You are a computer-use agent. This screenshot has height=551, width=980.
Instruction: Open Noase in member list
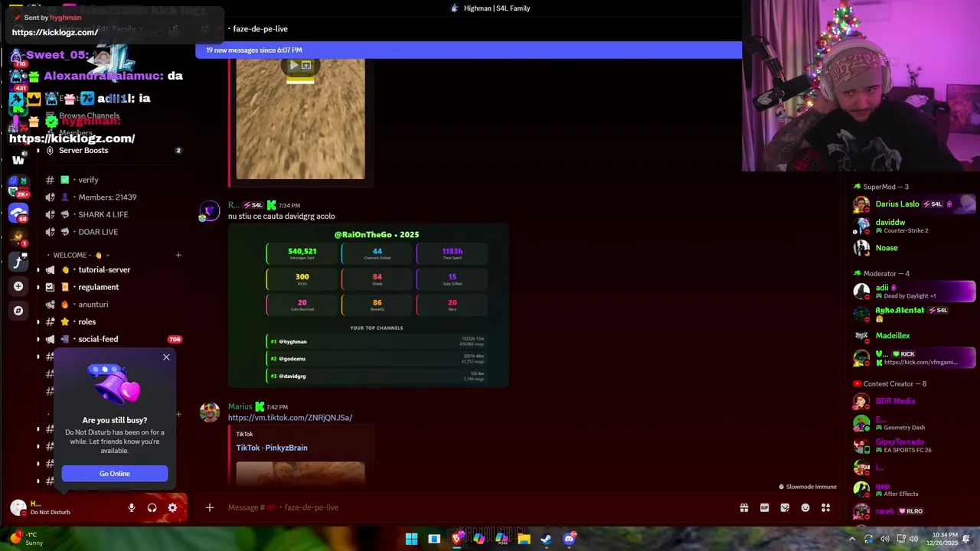click(914, 248)
